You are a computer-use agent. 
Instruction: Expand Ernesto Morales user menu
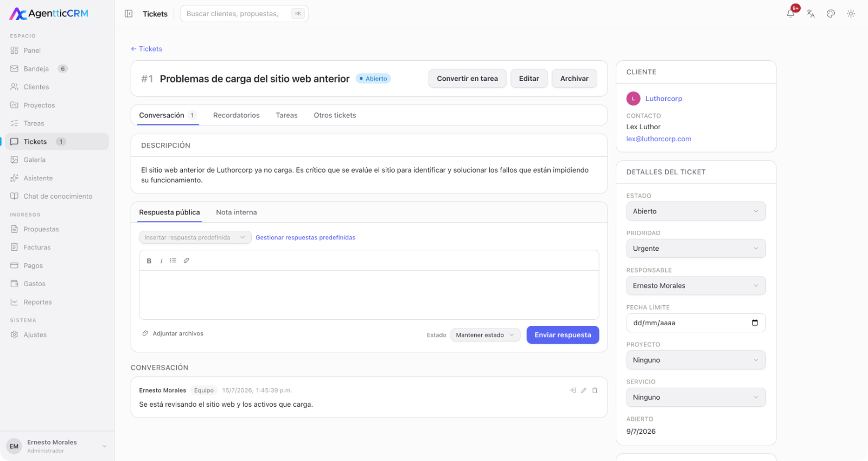57,446
